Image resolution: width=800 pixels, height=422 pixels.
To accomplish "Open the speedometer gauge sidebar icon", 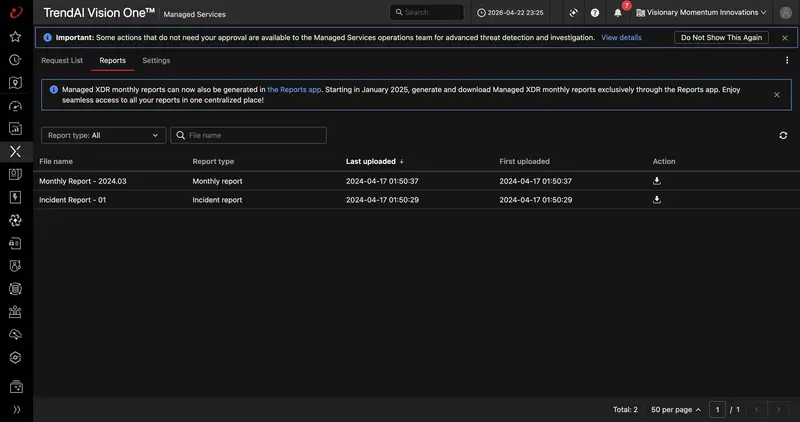I will [x=15, y=106].
